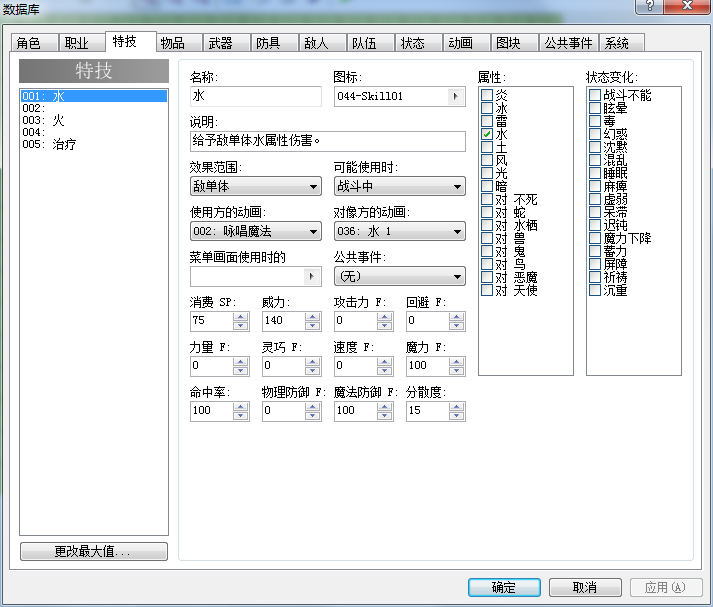Increase the 消费 SP value with up arrow

click(x=241, y=317)
